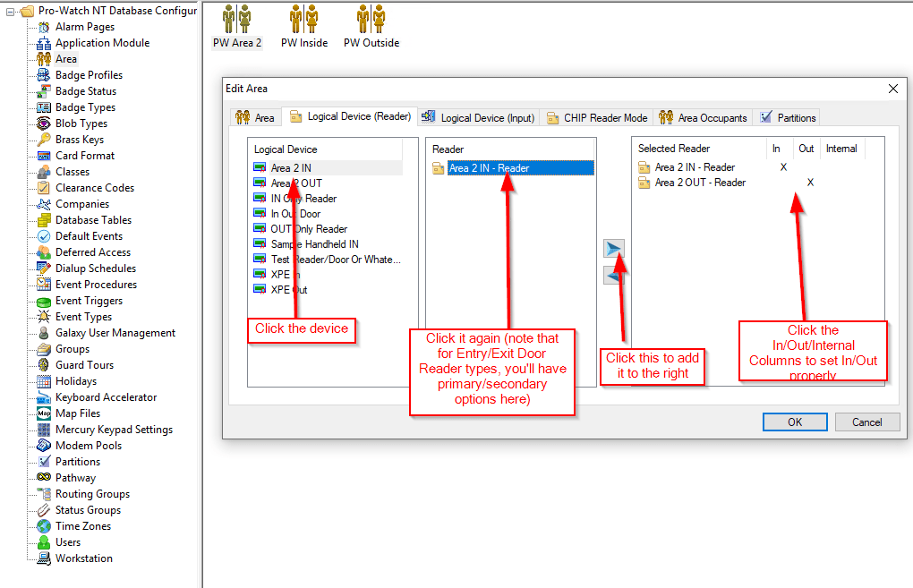Toggle Internal column for Area 2 IN - Reader
The width and height of the screenshot is (913, 588).
tap(841, 167)
